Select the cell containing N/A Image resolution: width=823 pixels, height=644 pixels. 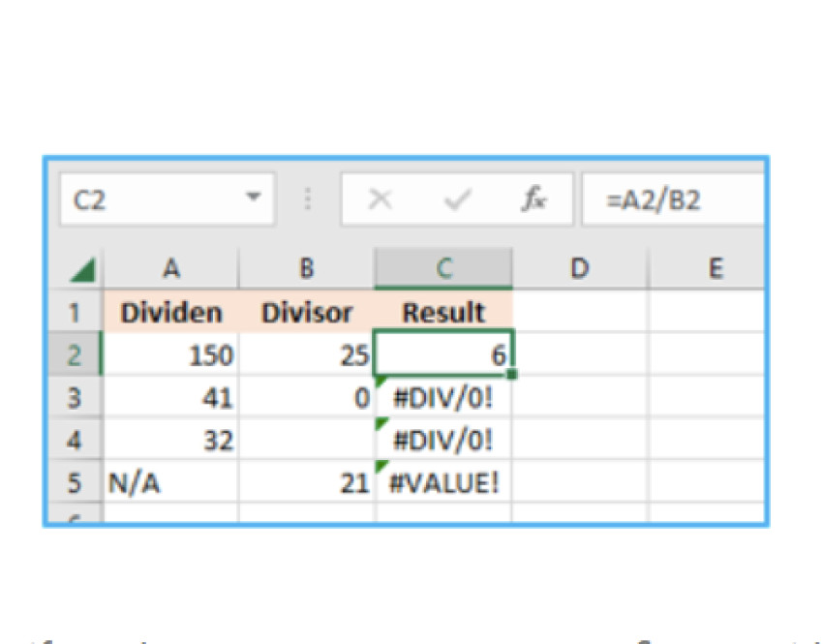(x=169, y=482)
